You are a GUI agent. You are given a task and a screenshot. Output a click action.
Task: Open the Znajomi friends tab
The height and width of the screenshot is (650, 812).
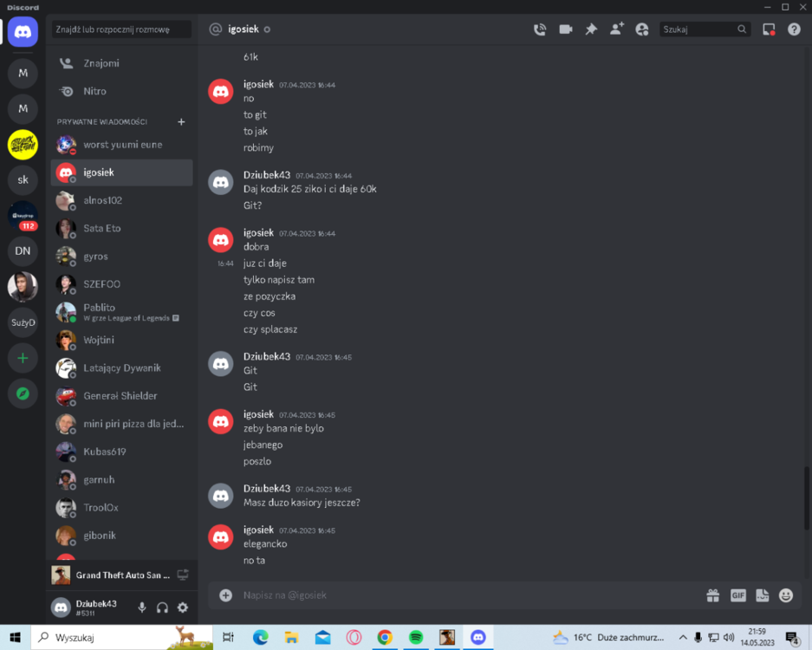point(121,63)
